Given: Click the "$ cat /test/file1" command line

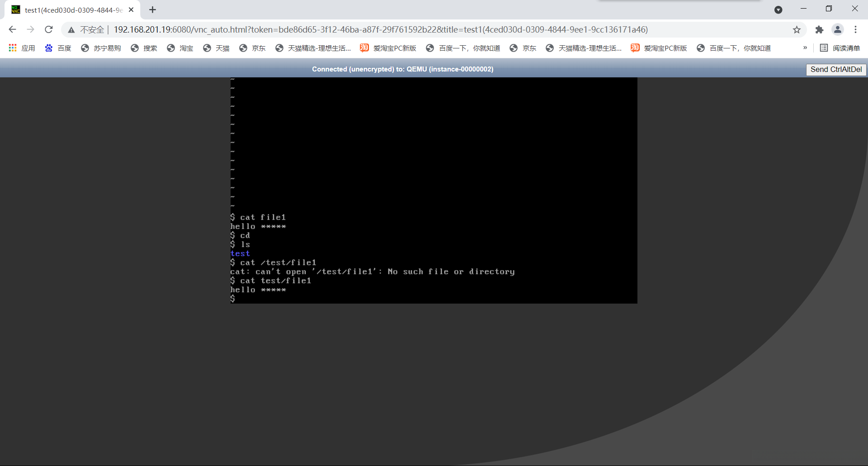Looking at the screenshot, I should tap(273, 262).
